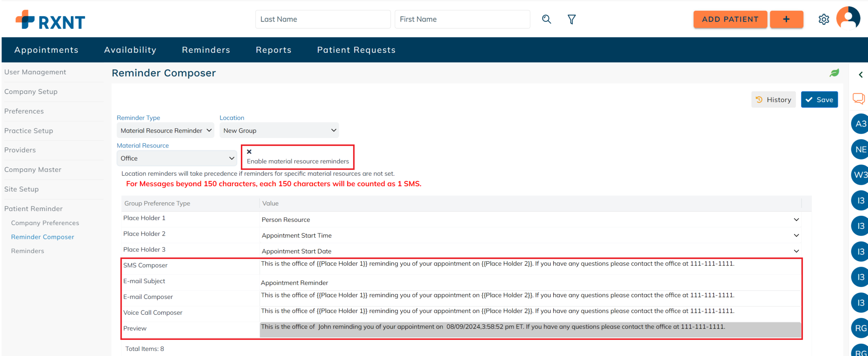
Task: Open the Material Resource dropdown
Action: [x=177, y=158]
